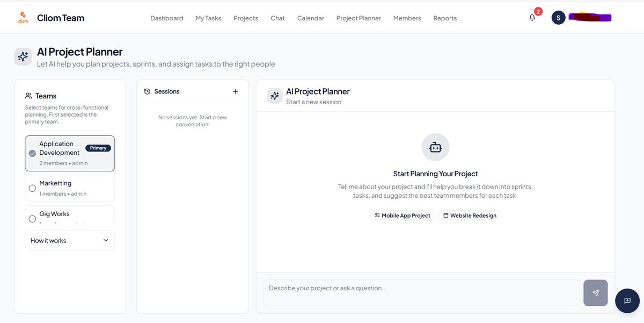The width and height of the screenshot is (644, 323).
Task: Open Reports in navigation
Action: (x=445, y=18)
